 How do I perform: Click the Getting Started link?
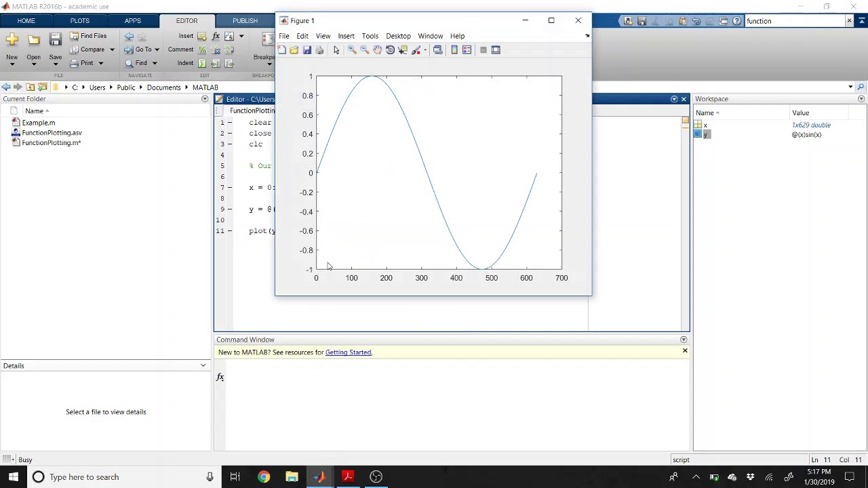tap(348, 352)
